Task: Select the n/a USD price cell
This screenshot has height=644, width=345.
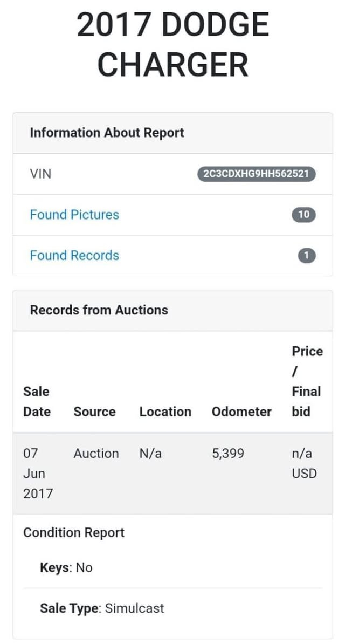Action: pyautogui.click(x=304, y=464)
